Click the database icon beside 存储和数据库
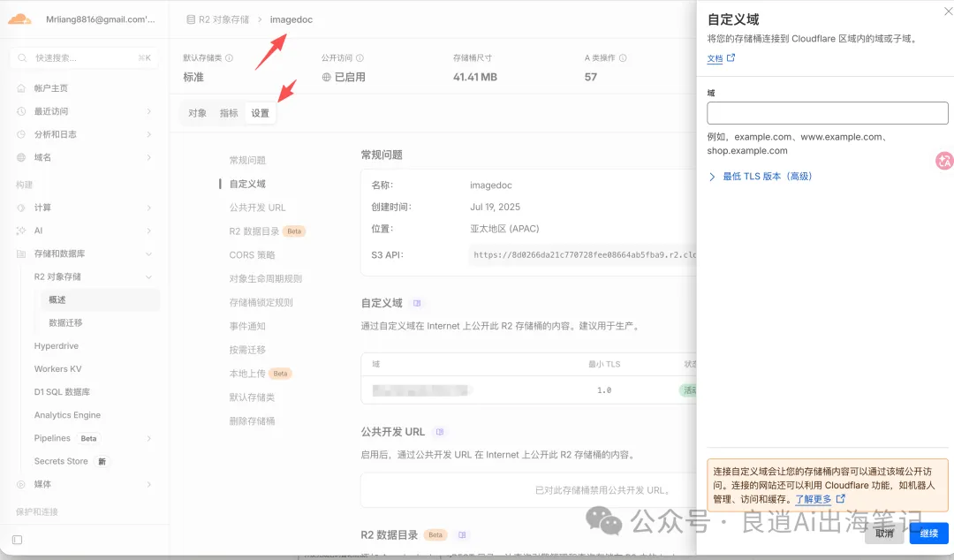 21,254
